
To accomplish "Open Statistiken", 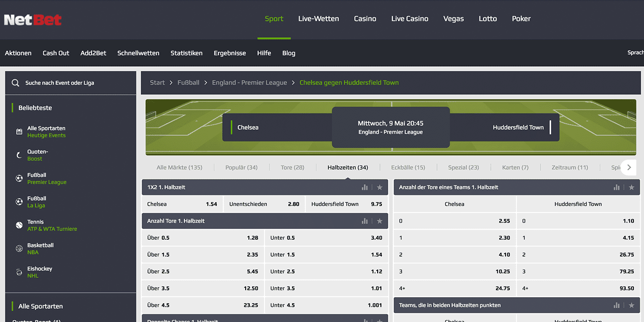I will (186, 53).
